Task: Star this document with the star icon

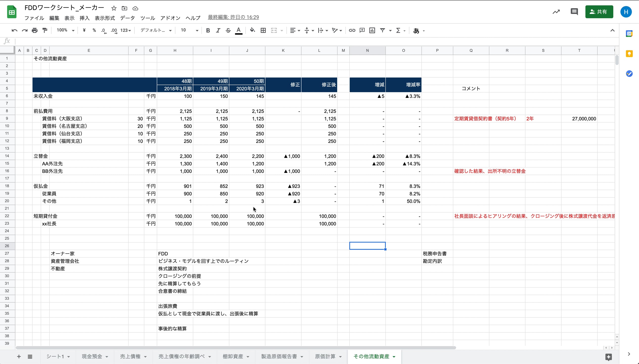Action: [x=114, y=8]
